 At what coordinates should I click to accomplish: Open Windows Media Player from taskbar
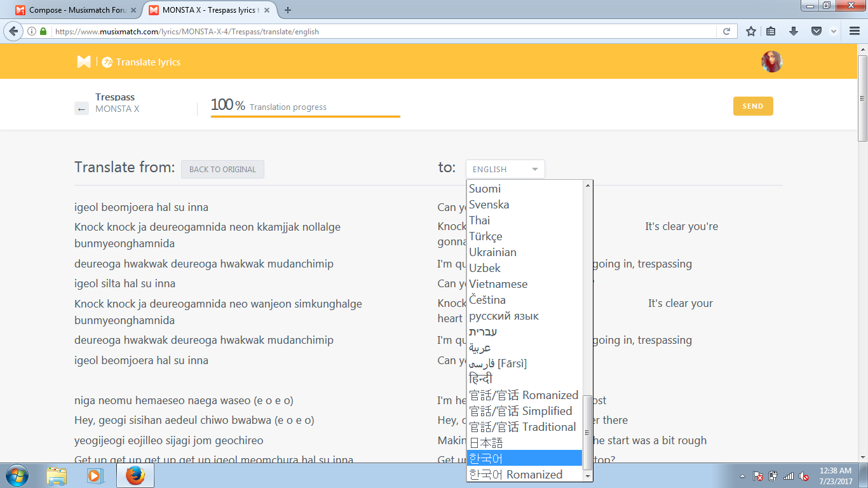[x=94, y=475]
